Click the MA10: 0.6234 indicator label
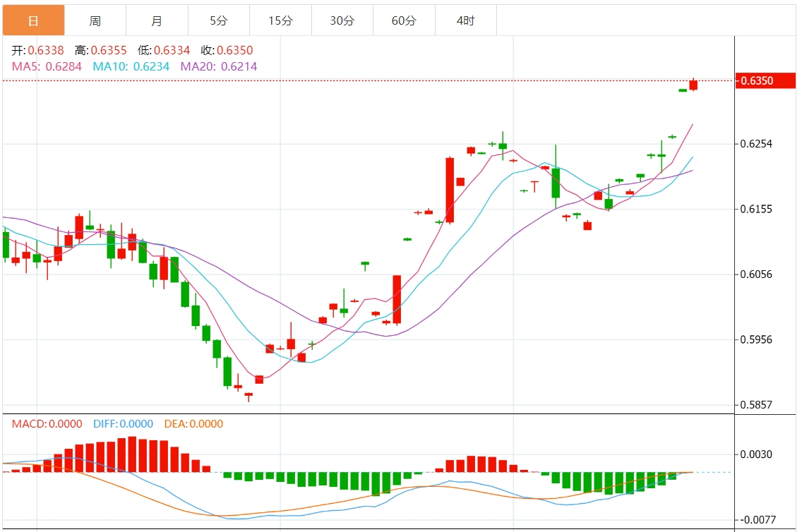 pos(131,66)
